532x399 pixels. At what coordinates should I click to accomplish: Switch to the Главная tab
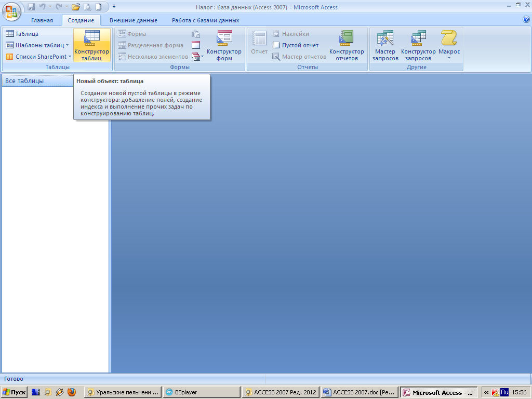coord(42,20)
